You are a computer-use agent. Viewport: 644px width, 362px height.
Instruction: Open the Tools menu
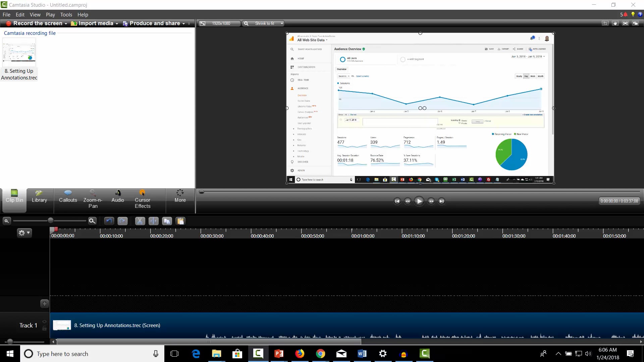point(66,15)
